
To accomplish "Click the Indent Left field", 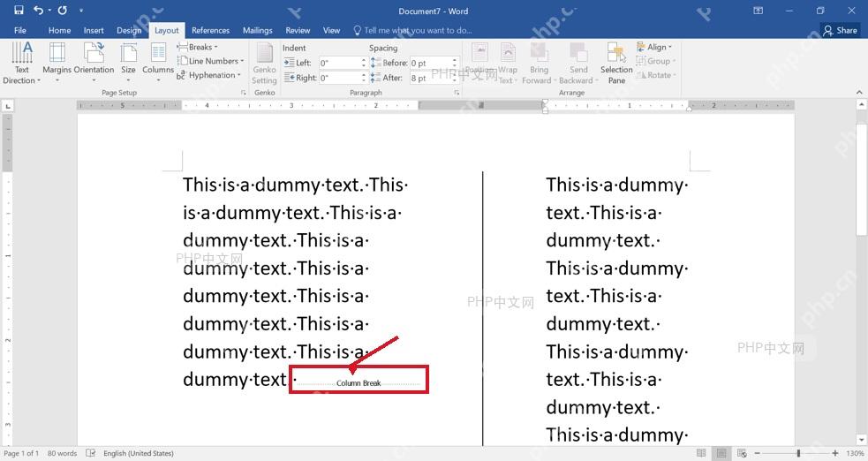I will [341, 63].
